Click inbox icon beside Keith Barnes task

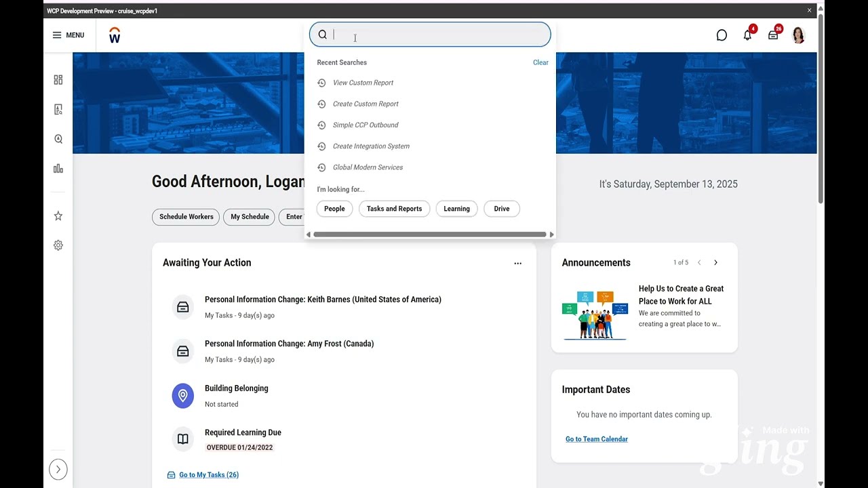click(x=183, y=307)
